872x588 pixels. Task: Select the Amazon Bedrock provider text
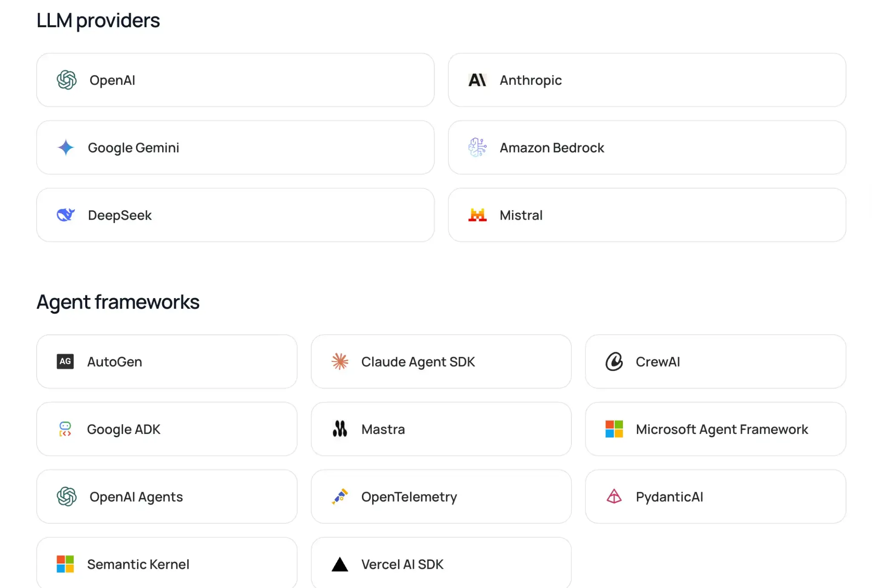coord(552,148)
